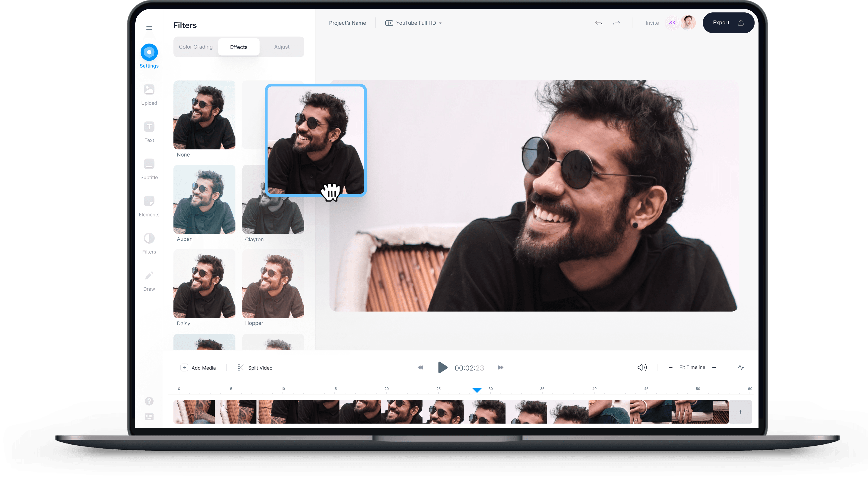Zoom in the timeline with the plus control

(x=714, y=368)
